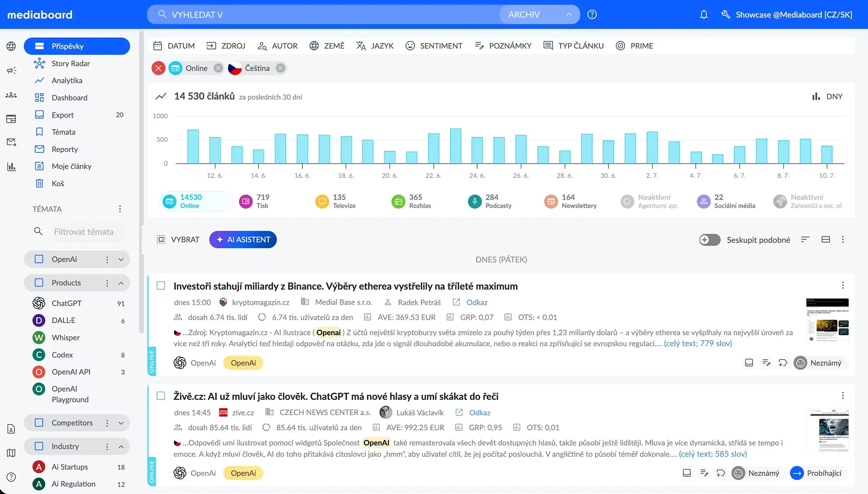Open the article list three-dot options menu
The image size is (868, 494).
click(843, 239)
